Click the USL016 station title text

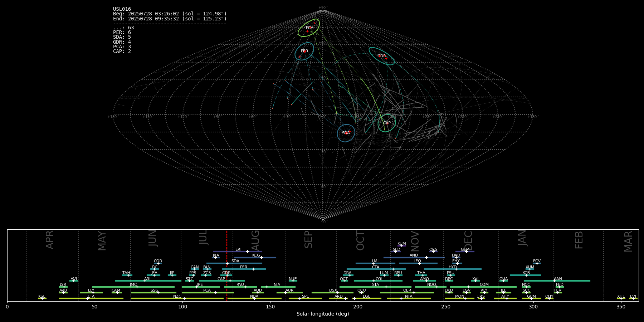tap(122, 9)
